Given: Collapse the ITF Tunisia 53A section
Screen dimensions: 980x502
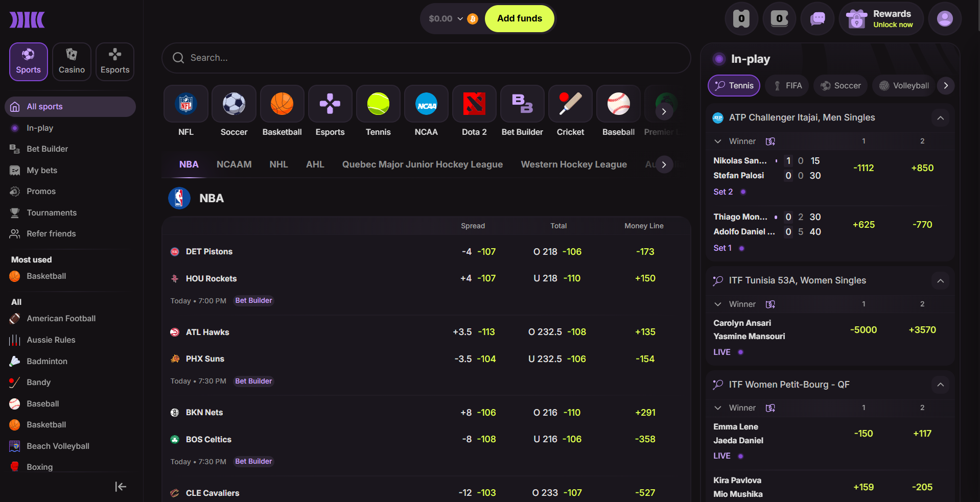Looking at the screenshot, I should pos(940,281).
